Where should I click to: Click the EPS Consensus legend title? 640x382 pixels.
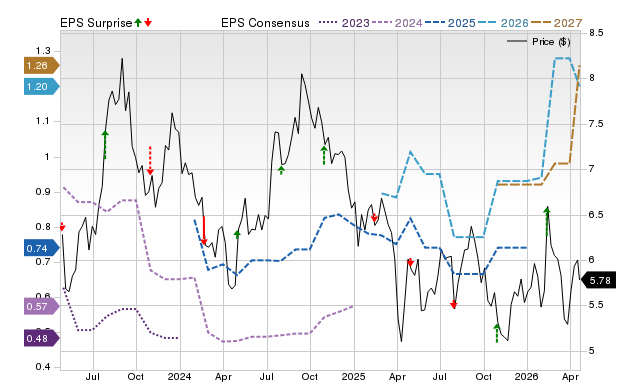265,23
